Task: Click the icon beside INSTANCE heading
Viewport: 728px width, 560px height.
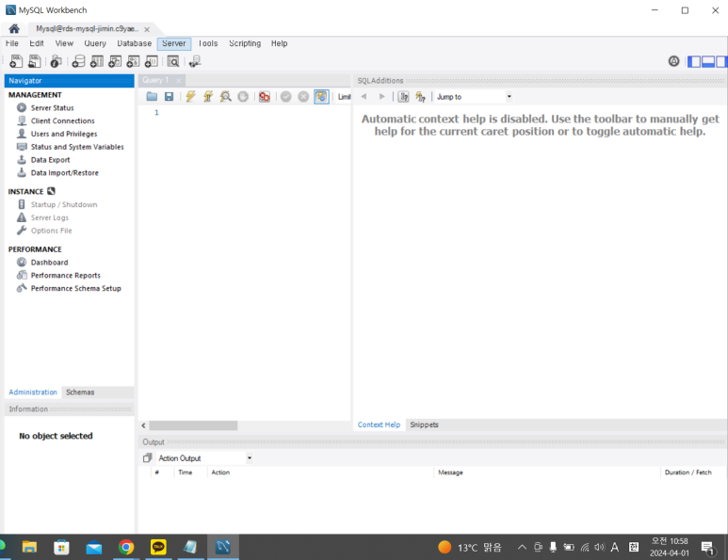Action: click(51, 191)
